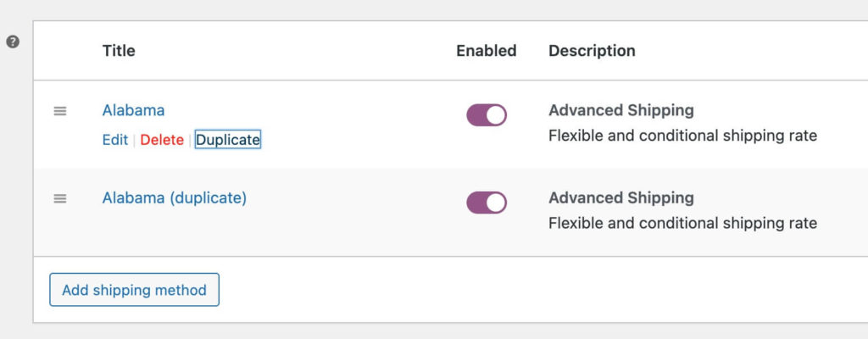This screenshot has height=339, width=868.
Task: Click the shipping rate description in Alabama row
Action: pyautogui.click(x=682, y=136)
